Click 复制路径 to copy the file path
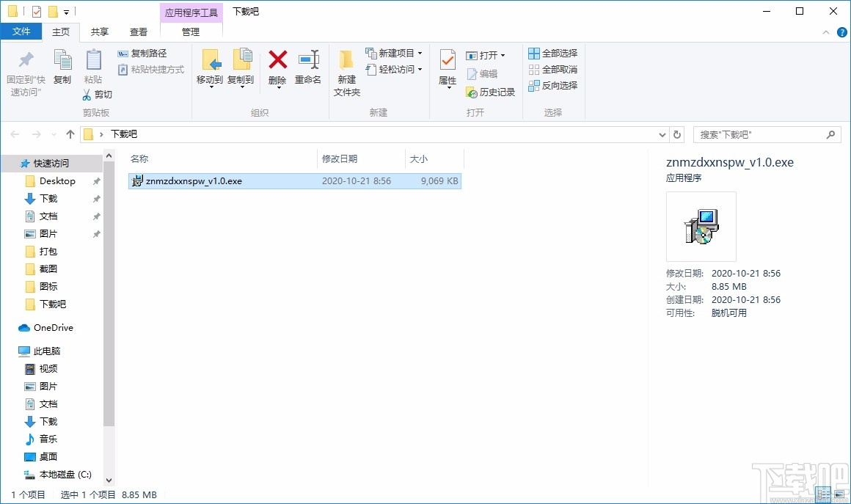This screenshot has width=851, height=504. pos(144,53)
